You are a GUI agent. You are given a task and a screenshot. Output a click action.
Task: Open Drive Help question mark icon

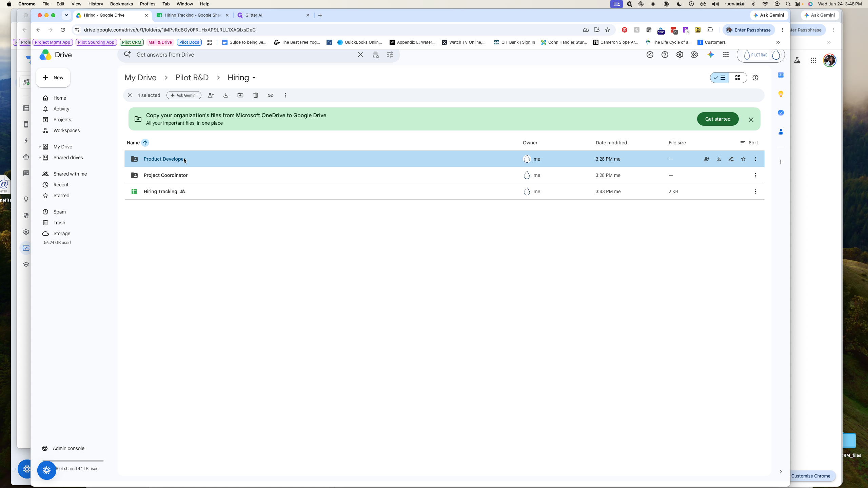coord(665,55)
